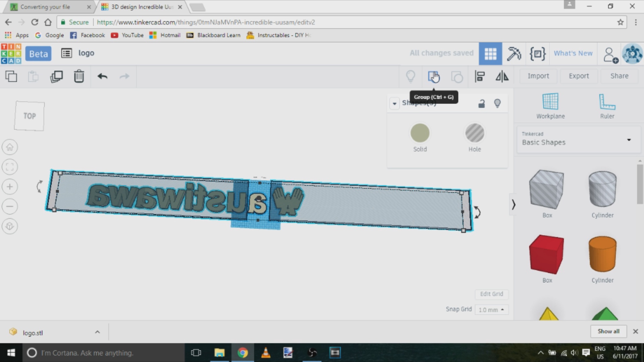Image resolution: width=644 pixels, height=362 pixels.
Task: Click the Duplicate icon
Action: pos(56,76)
